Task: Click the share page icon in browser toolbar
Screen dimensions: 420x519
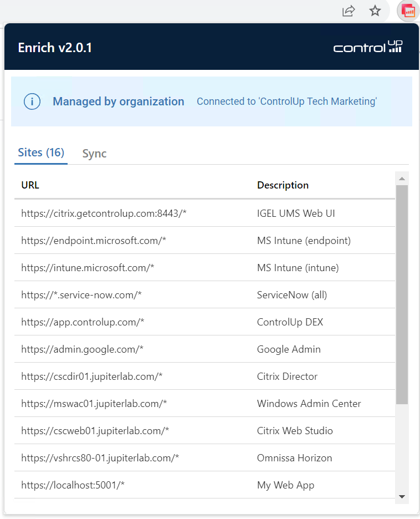Action: pyautogui.click(x=348, y=11)
